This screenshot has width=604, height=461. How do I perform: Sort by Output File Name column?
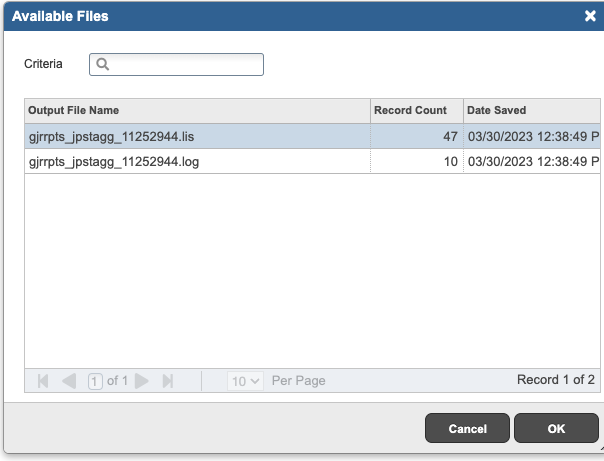pos(196,110)
